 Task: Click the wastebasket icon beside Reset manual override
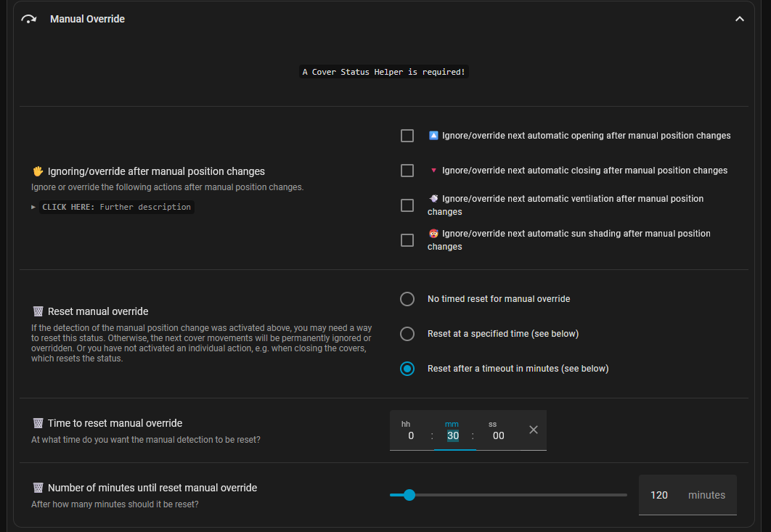[x=38, y=311]
